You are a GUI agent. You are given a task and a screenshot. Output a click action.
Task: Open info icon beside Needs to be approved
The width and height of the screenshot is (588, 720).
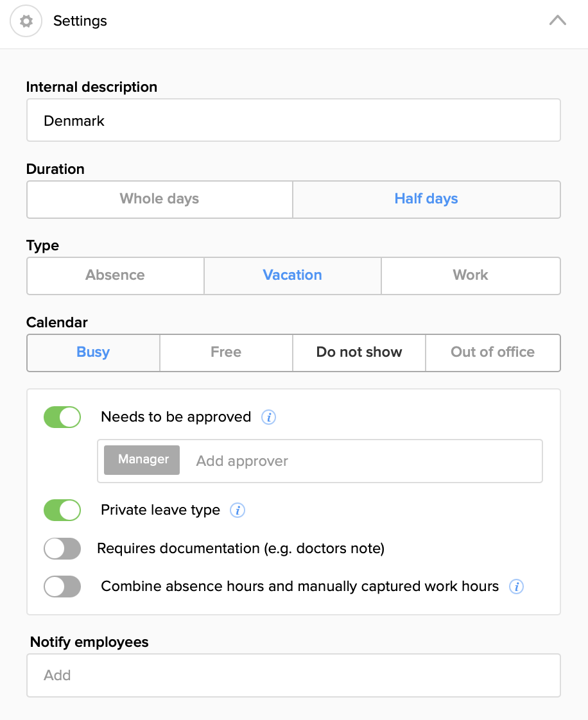[268, 418]
